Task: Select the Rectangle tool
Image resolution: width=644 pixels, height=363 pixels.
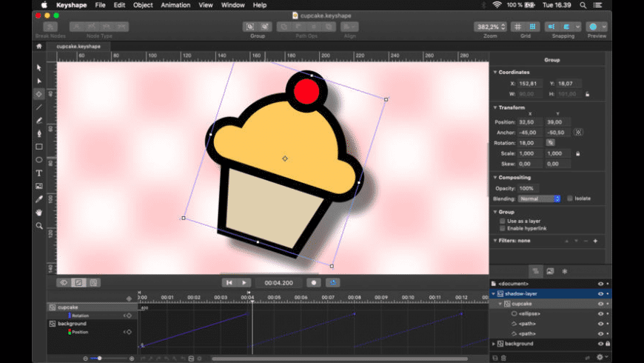Action: 39,147
